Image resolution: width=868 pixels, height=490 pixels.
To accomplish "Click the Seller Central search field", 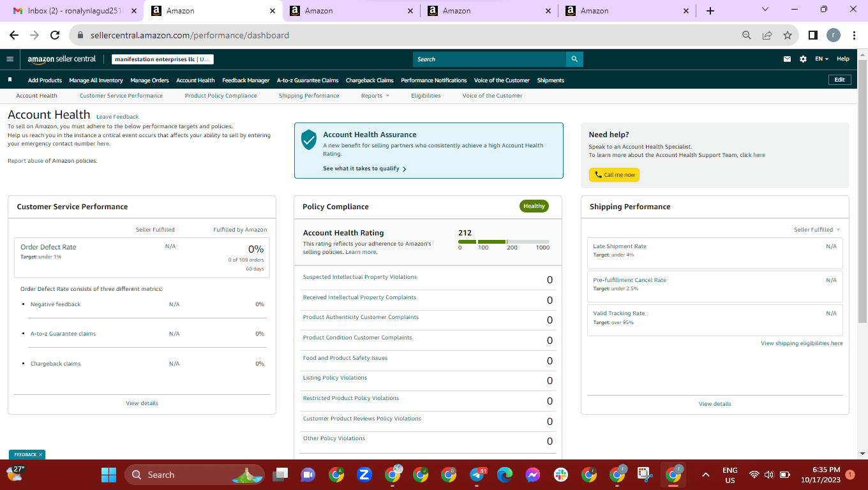I will 490,59.
